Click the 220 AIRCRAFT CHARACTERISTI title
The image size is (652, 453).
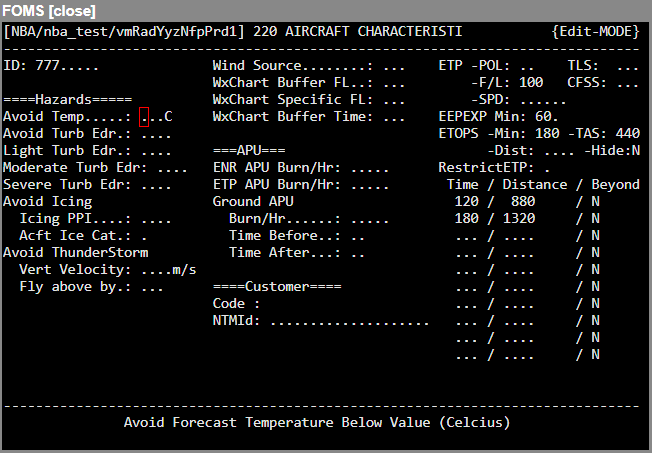point(358,32)
